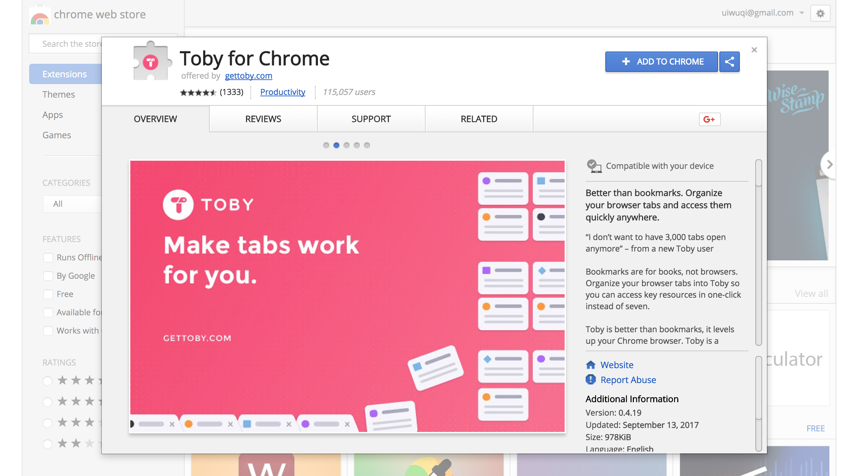
Task: Click the Toby promotional screenshot
Action: coord(347,296)
